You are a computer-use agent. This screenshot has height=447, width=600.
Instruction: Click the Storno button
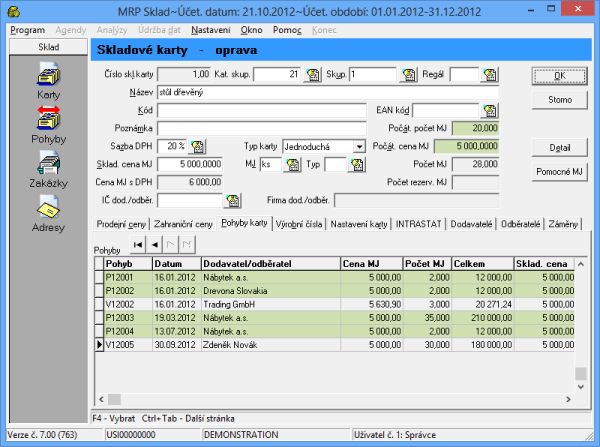[x=559, y=100]
